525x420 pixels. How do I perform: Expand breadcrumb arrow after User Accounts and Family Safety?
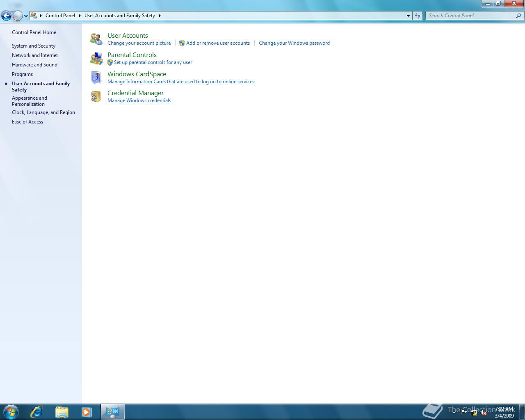click(x=160, y=16)
